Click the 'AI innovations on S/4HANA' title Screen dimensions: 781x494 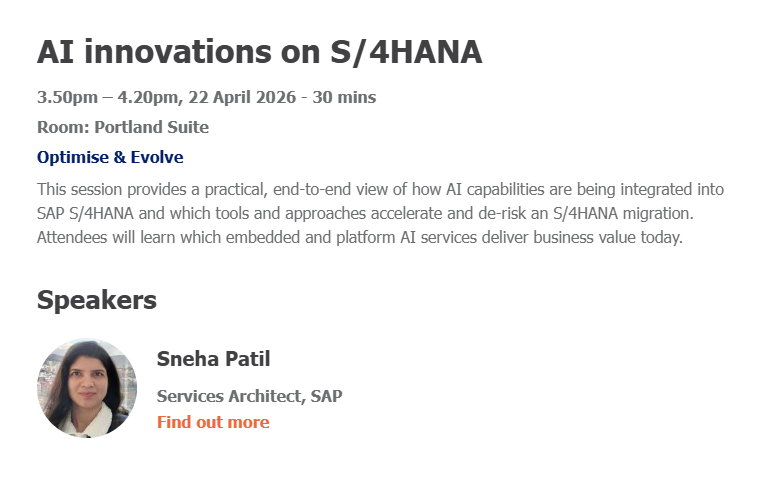click(259, 52)
